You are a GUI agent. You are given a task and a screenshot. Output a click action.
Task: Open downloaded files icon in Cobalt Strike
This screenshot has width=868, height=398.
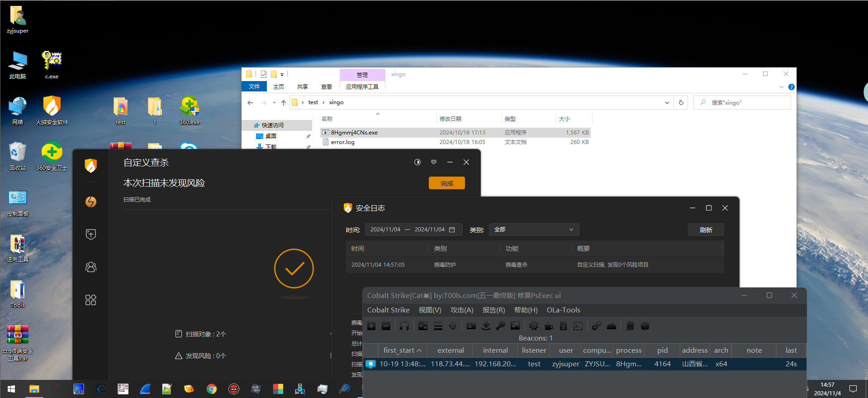tap(486, 326)
